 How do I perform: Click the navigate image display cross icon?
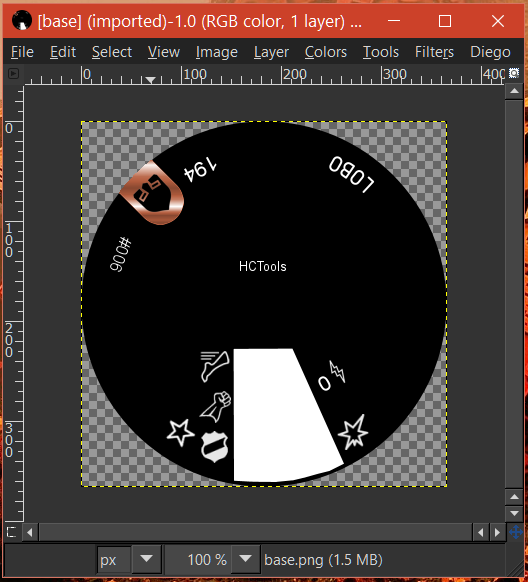516,532
